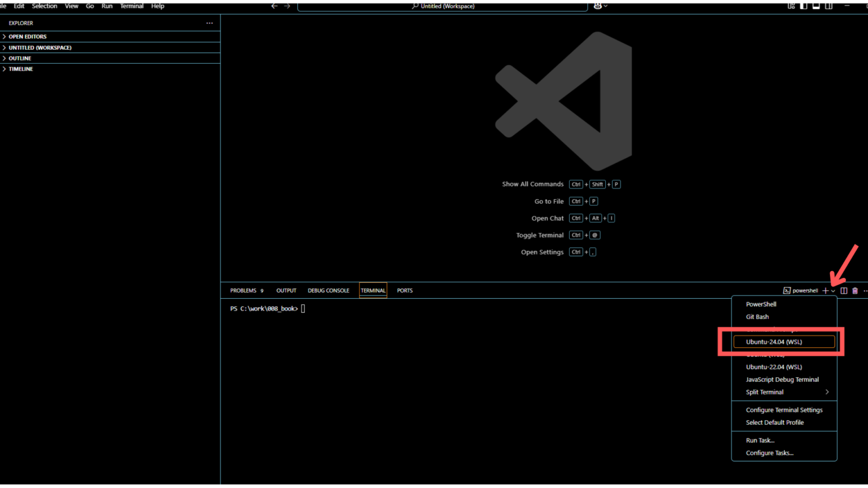Open the Terminal menu
Screen dimensions: 868x488
click(x=132, y=6)
